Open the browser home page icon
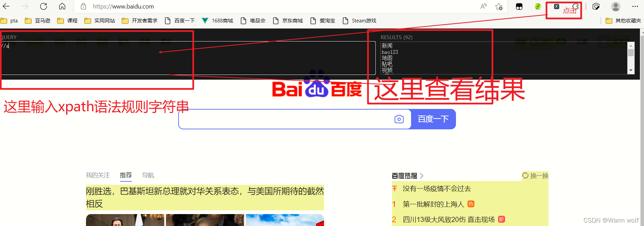This screenshot has width=644, height=226. pyautogui.click(x=62, y=6)
